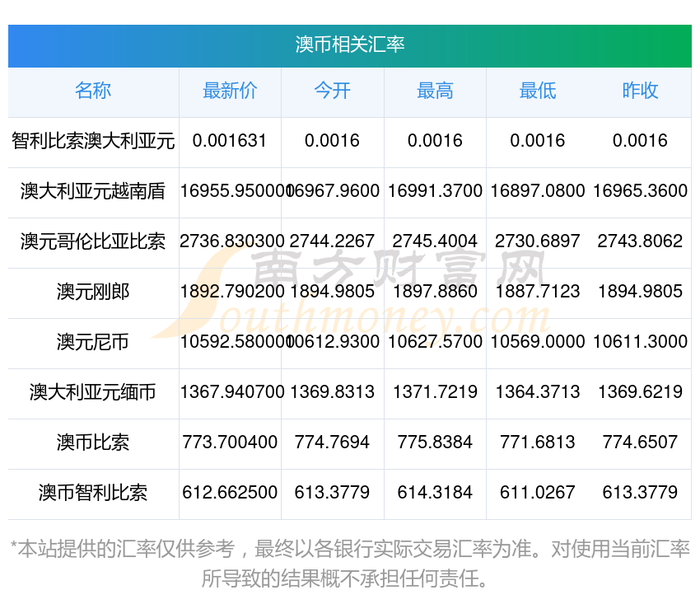Click the 最高 column header

(435, 91)
